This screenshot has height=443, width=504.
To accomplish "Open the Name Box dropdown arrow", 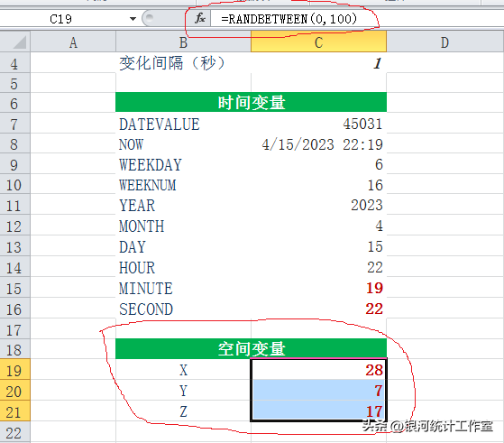I will coord(133,19).
